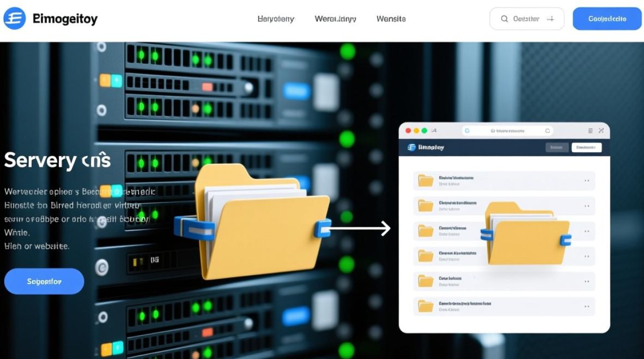Image resolution: width=644 pixels, height=359 pixels.
Task: Click the Bimogeitoy logo icon in the top header
Action: click(14, 19)
